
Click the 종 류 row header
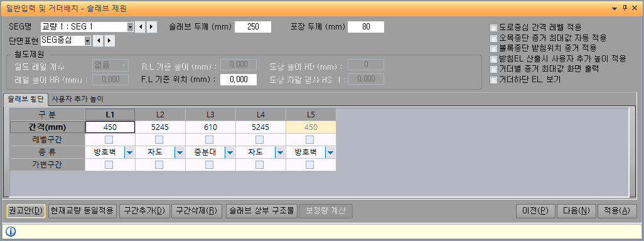[47, 153]
